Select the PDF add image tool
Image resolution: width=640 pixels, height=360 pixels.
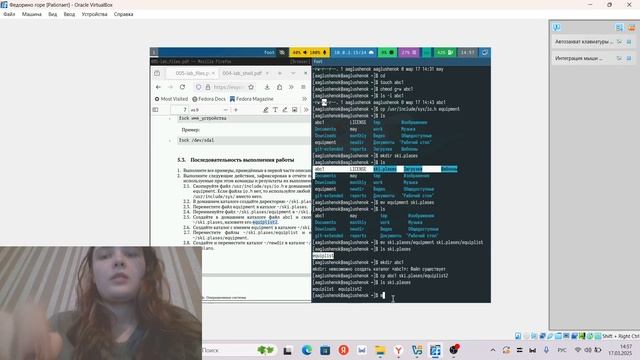pyautogui.click(x=294, y=110)
